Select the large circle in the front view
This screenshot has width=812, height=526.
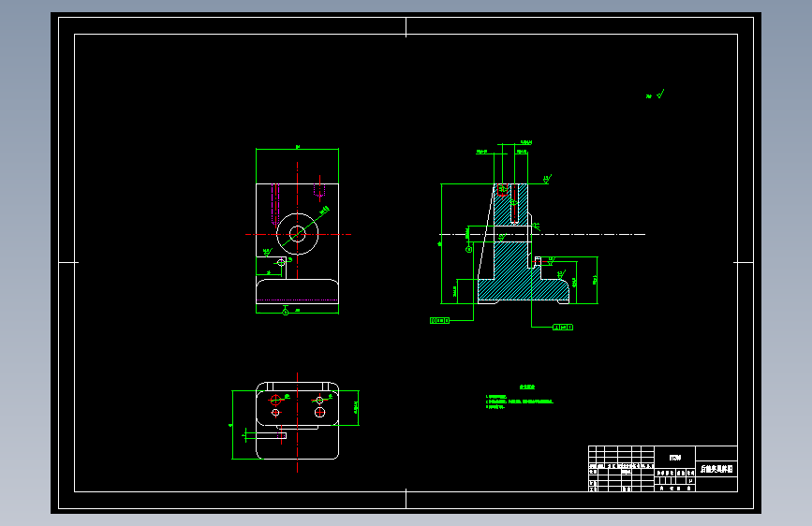click(x=297, y=234)
